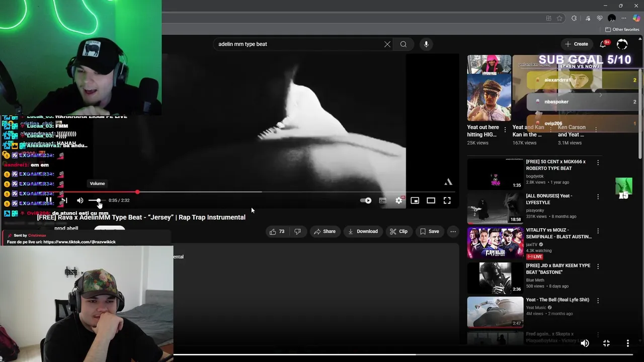Mute the video using the speaker icon
This screenshot has height=362, width=644.
tap(80, 200)
